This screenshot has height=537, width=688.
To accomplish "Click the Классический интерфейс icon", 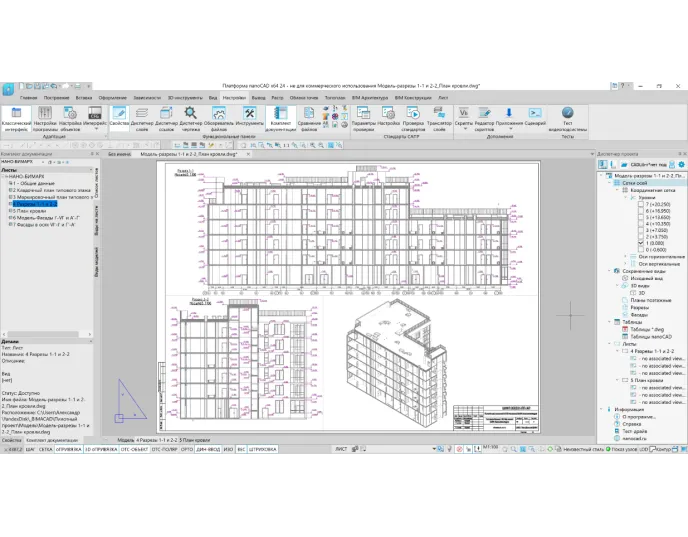I will coord(17,116).
